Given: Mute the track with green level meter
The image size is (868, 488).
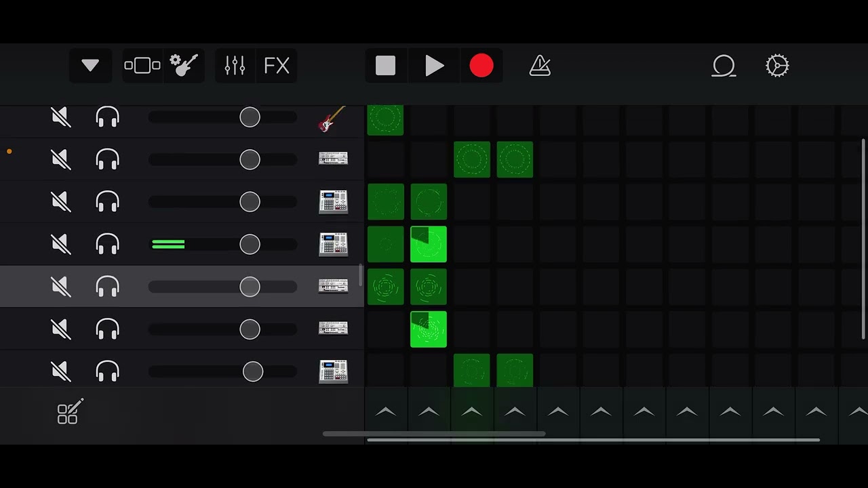Looking at the screenshot, I should pos(61,245).
